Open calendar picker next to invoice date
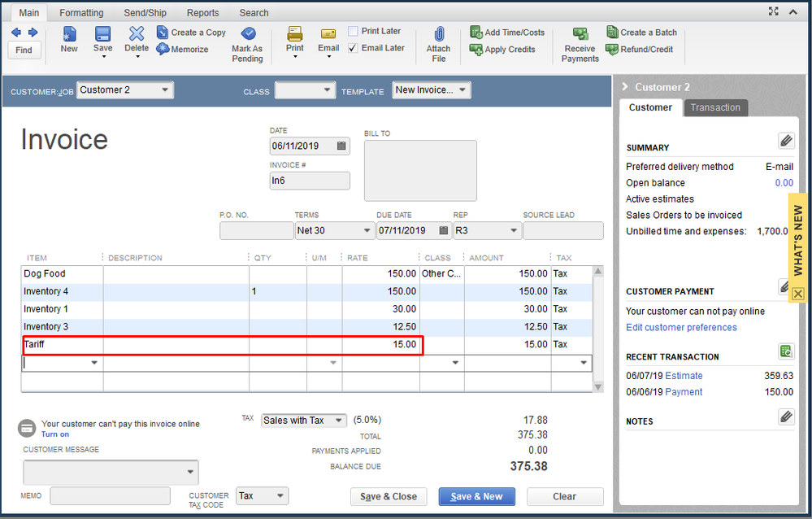Screen dimensions: 812x519 [x=341, y=146]
